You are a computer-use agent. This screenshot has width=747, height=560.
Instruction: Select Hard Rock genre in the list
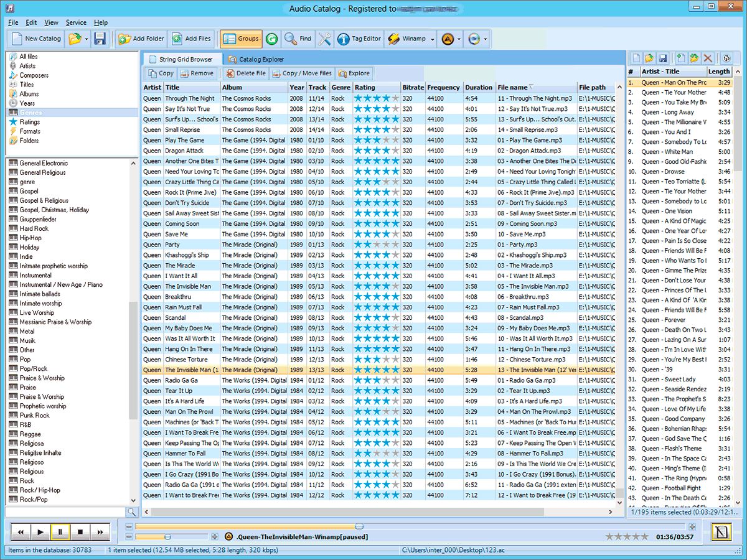34,228
